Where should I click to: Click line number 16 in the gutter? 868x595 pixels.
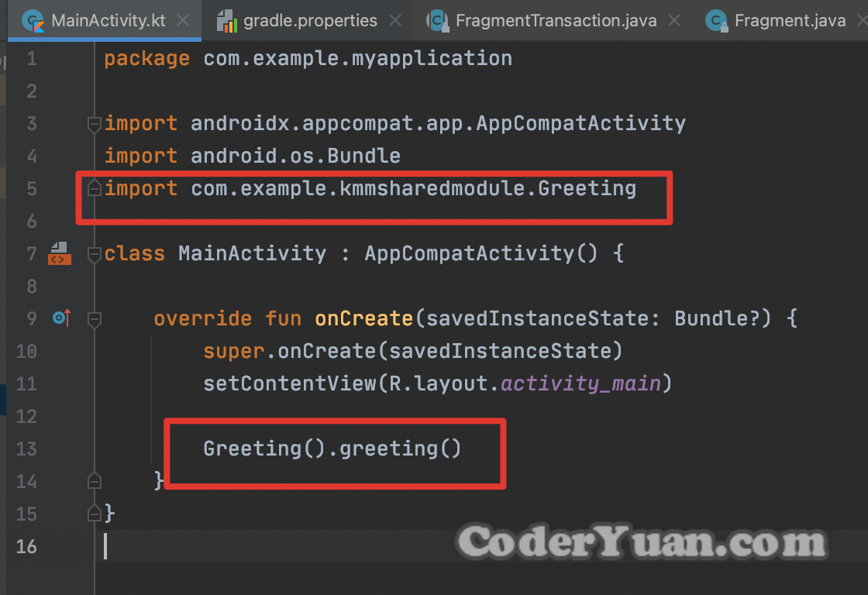pos(26,547)
